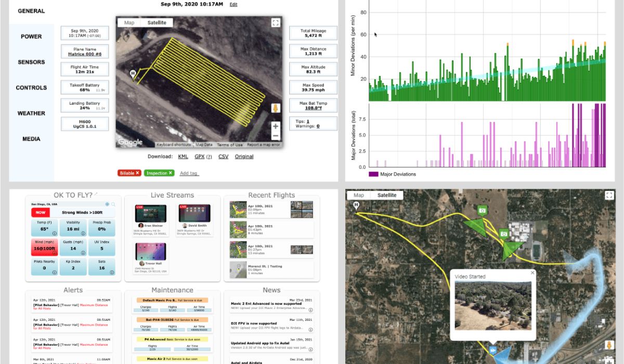This screenshot has width=624, height=364.
Task: Open the WEATHER section
Action: (31, 113)
